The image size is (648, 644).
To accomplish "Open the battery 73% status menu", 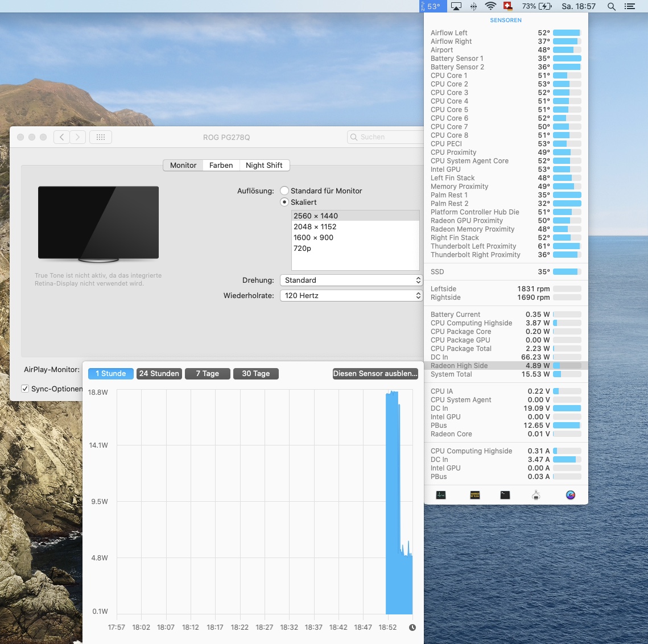I will (536, 6).
